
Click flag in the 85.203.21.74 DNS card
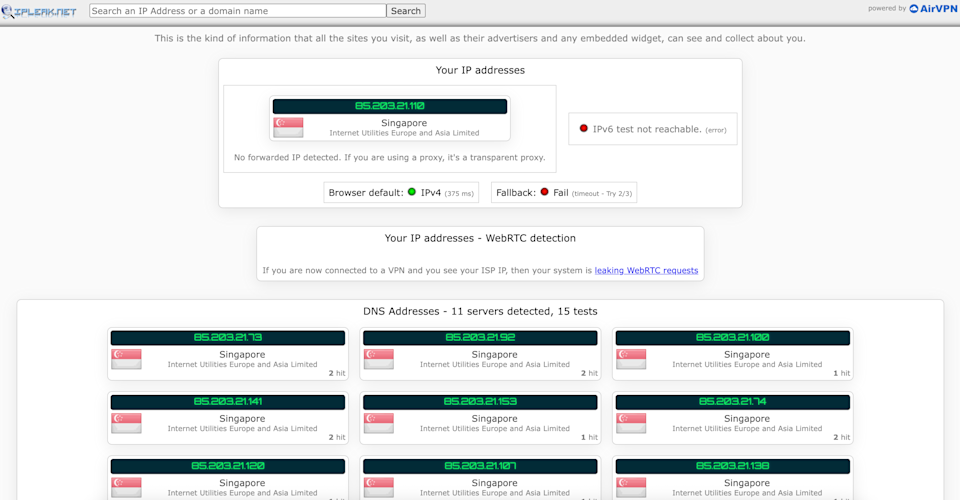click(x=631, y=423)
